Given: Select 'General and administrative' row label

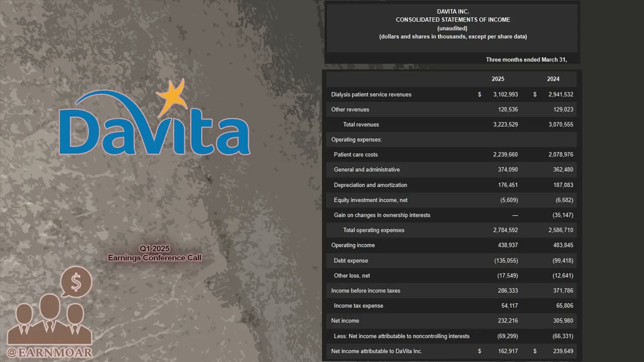Looking at the screenshot, I should click(367, 170).
